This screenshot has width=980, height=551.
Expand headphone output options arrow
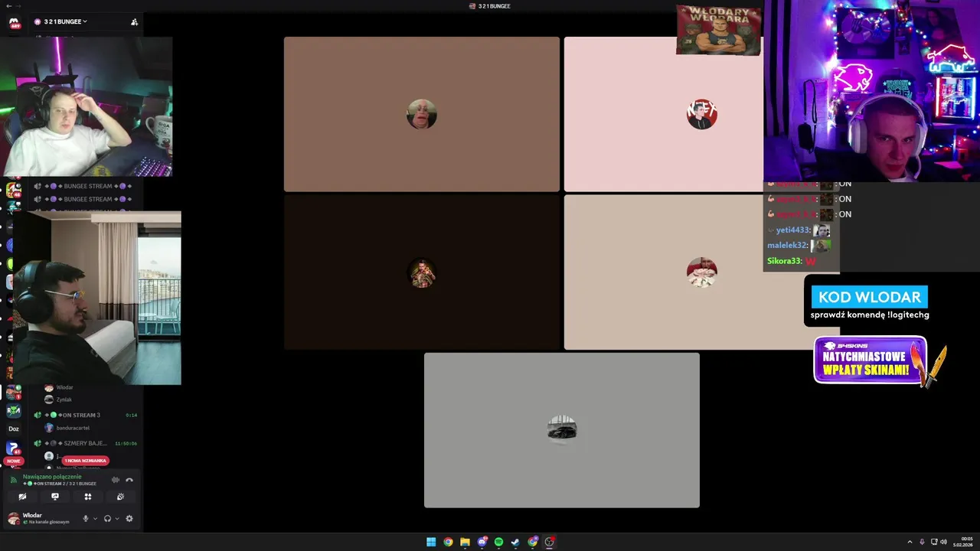(116, 518)
